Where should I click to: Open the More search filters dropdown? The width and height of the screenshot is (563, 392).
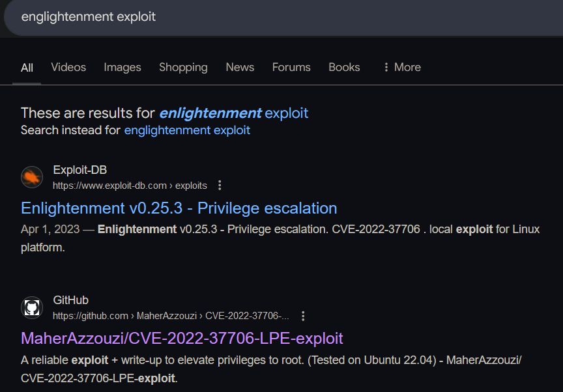(401, 67)
